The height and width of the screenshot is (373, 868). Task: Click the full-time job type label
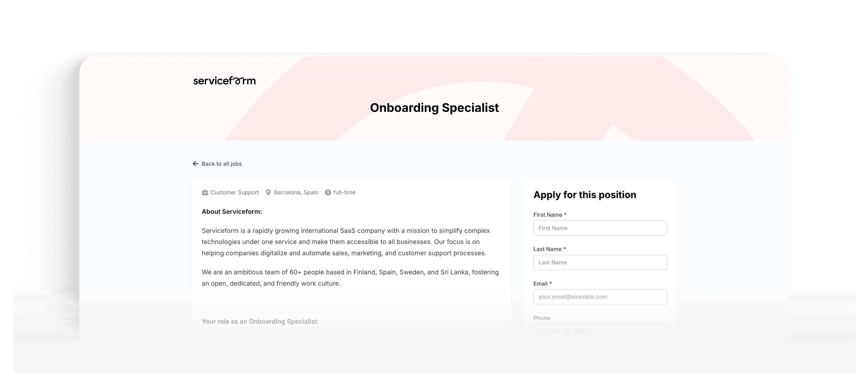344,192
